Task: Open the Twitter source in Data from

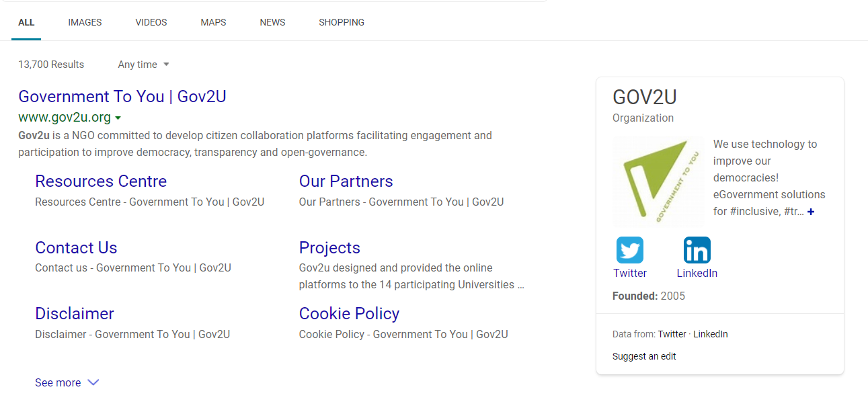Action: pos(672,334)
